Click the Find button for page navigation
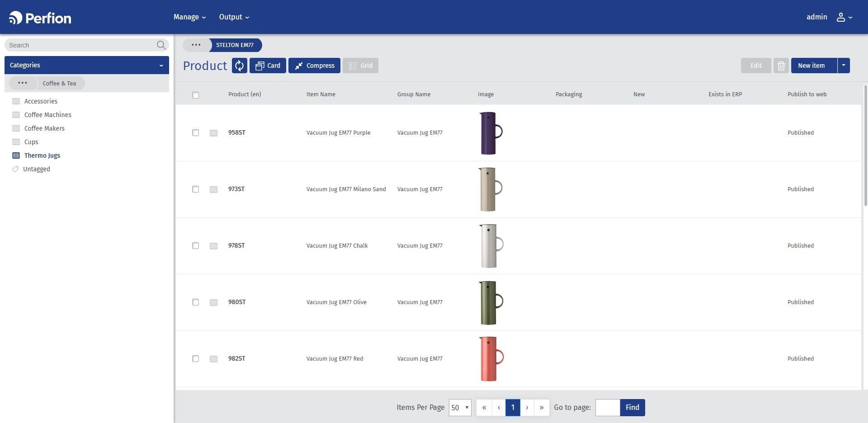 click(632, 407)
